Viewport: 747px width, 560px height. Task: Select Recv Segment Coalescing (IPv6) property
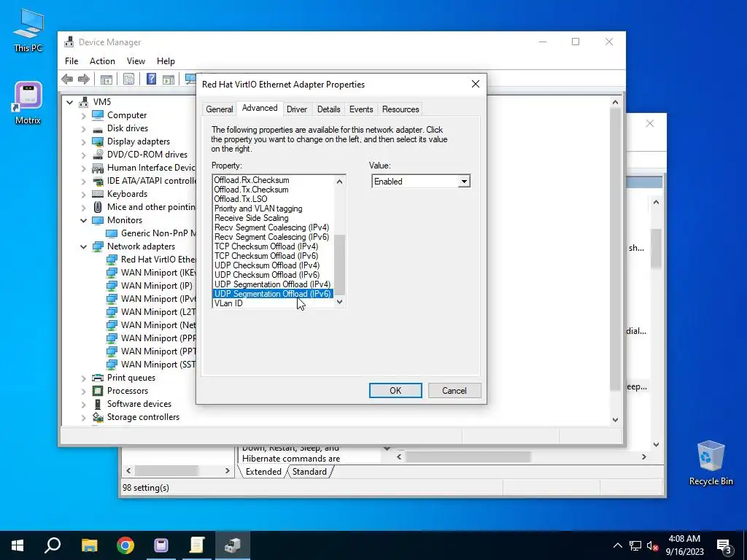pos(271,237)
